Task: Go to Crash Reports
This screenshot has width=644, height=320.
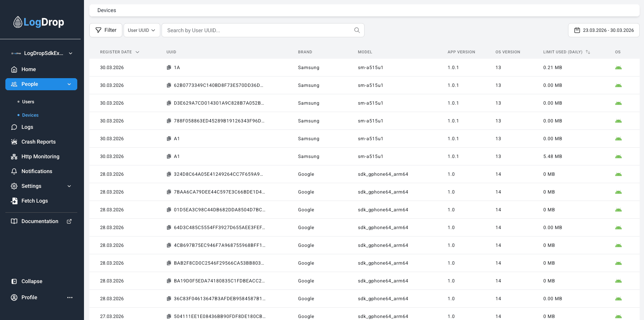Action: (x=41, y=142)
